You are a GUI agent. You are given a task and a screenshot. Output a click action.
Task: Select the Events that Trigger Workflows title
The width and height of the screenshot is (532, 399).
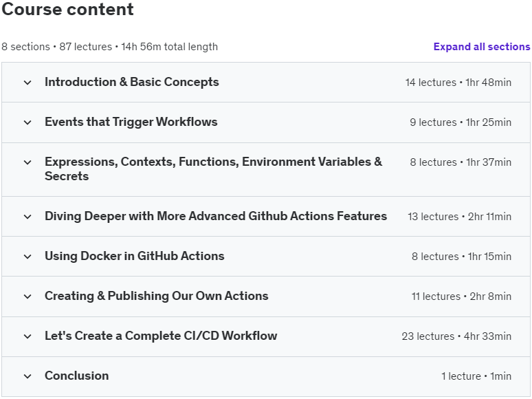pos(131,122)
